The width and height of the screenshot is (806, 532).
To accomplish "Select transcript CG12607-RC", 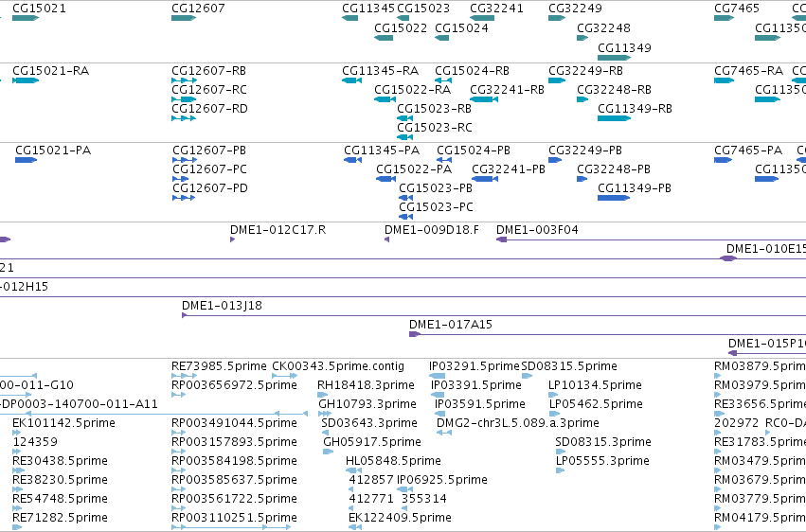I will pyautogui.click(x=184, y=99).
